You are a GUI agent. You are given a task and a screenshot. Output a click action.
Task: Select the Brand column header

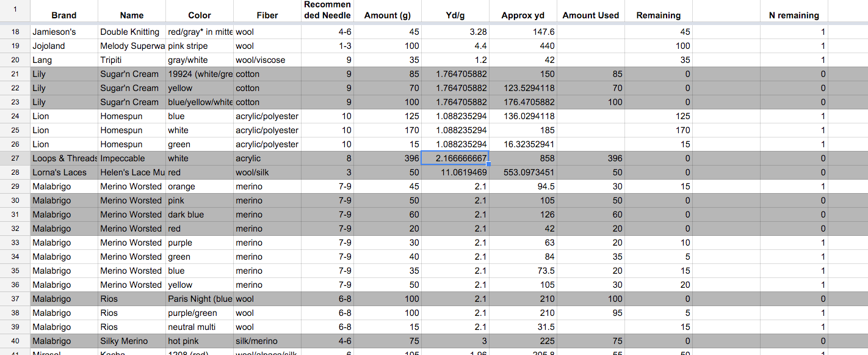pyautogui.click(x=63, y=15)
